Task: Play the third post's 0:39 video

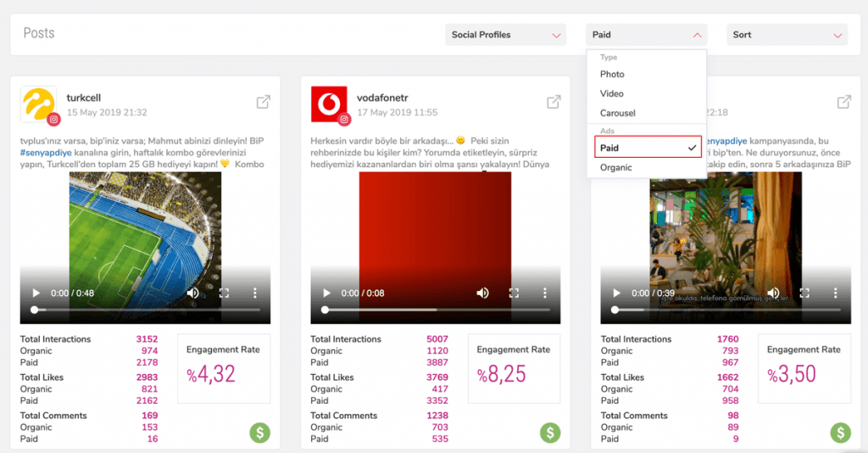Action: click(x=616, y=293)
